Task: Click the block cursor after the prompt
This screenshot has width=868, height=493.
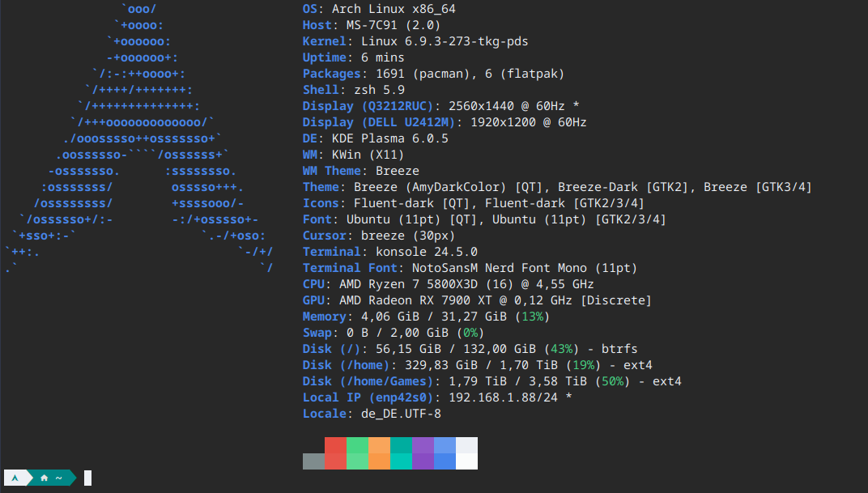Action: click(87, 478)
